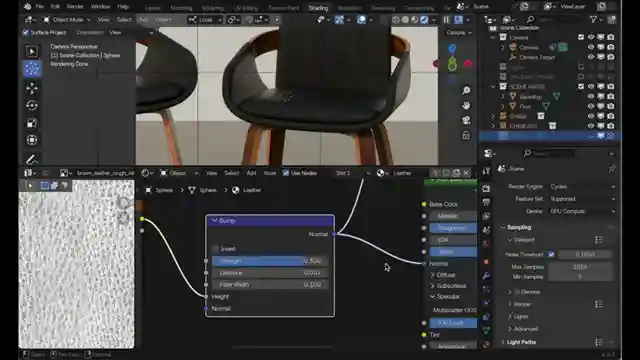Open the Slot 1 material slot dropdown
640x360 pixels.
coord(353,173)
